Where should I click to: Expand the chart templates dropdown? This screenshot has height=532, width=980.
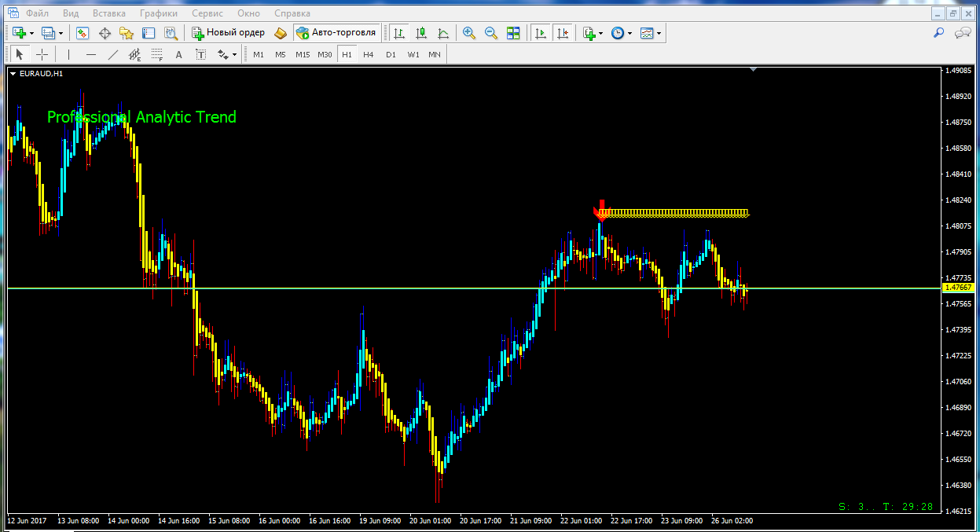[659, 33]
